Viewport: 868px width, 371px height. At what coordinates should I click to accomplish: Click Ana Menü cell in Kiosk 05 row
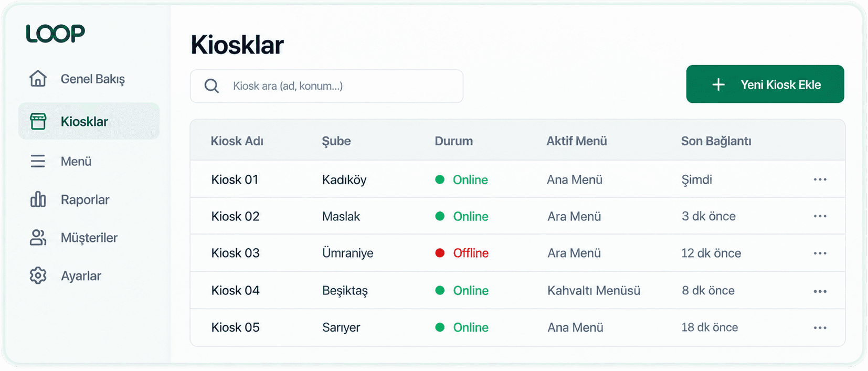click(x=575, y=327)
